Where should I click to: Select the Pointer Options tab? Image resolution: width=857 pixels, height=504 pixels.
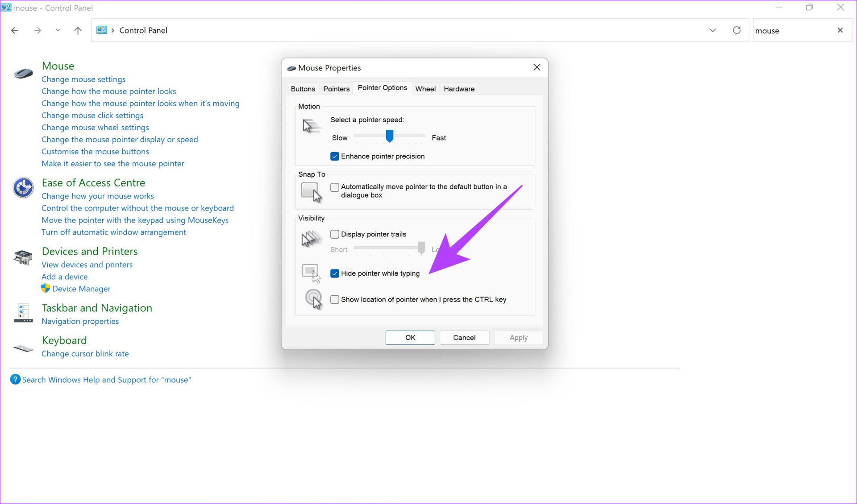tap(383, 88)
